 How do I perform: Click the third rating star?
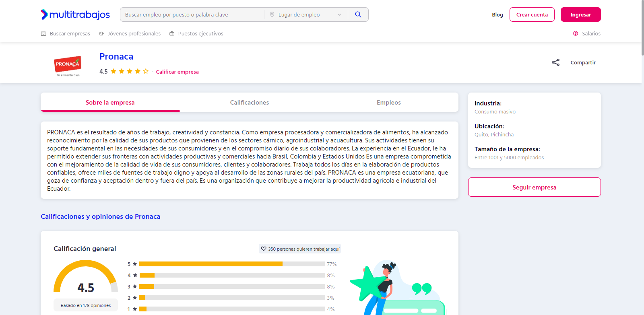pos(130,71)
